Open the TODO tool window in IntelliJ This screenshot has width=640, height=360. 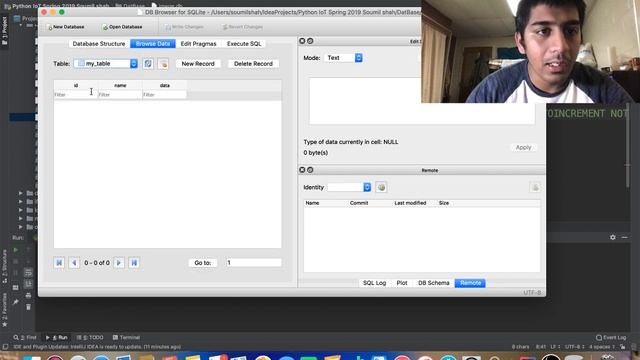[90, 338]
